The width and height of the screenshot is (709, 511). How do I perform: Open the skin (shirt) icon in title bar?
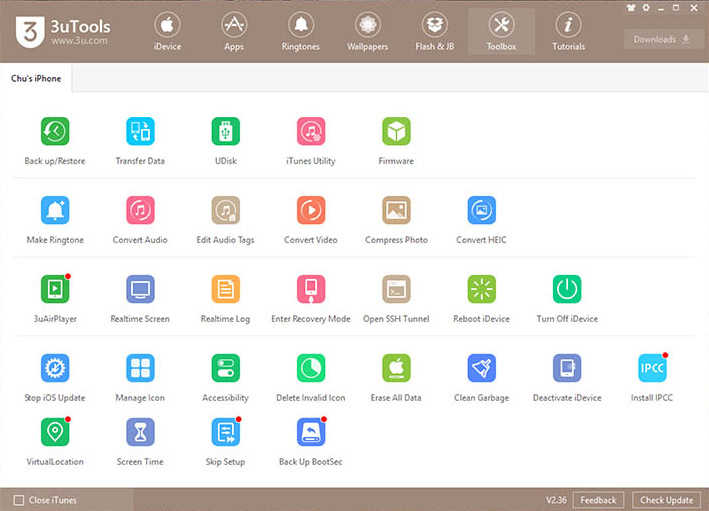631,8
